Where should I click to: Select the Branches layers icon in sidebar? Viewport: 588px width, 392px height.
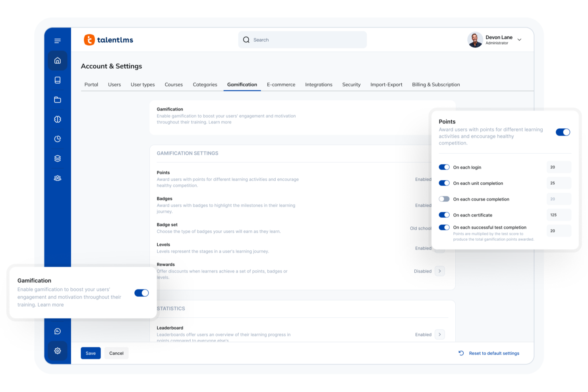point(58,158)
